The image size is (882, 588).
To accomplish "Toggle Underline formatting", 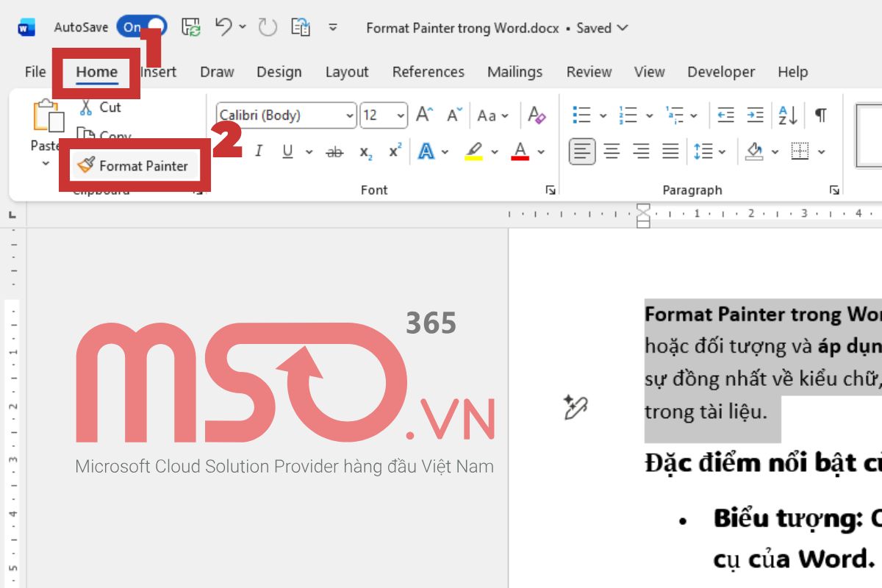I will (287, 151).
